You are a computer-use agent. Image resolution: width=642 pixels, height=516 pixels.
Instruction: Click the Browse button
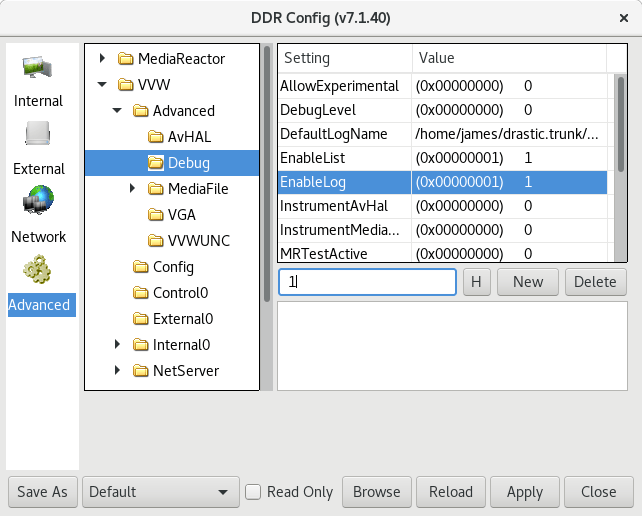coord(377,492)
